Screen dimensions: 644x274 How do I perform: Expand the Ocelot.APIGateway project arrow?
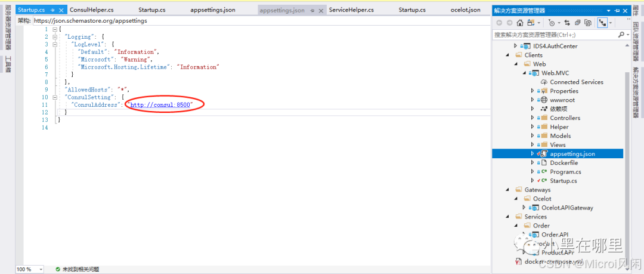(x=524, y=208)
